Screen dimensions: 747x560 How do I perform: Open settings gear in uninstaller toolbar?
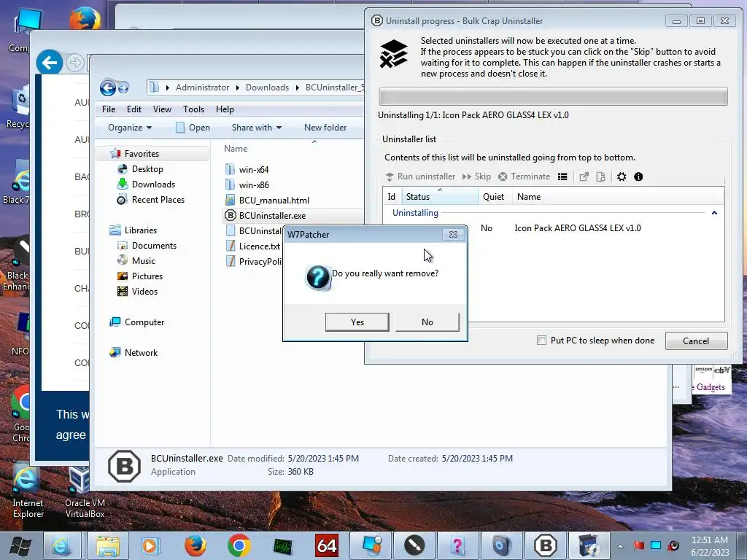pyautogui.click(x=622, y=176)
